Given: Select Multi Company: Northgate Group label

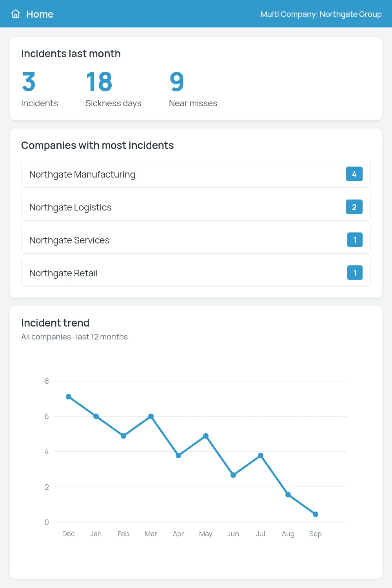Looking at the screenshot, I should tap(321, 14).
